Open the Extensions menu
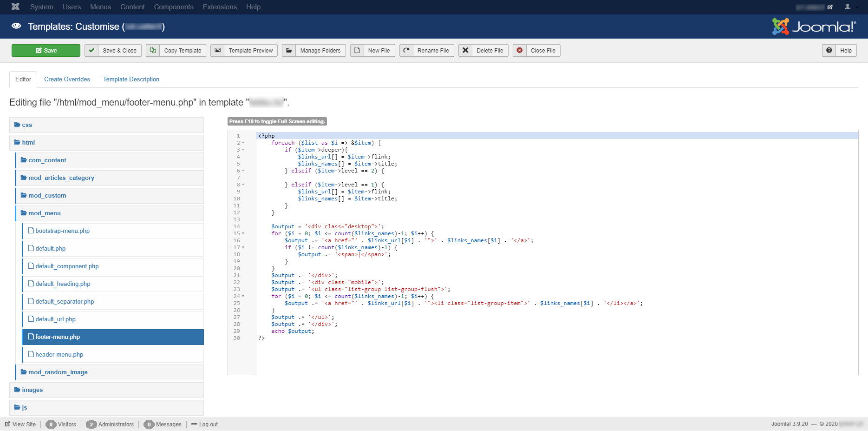Image resolution: width=868 pixels, height=431 pixels. point(219,7)
